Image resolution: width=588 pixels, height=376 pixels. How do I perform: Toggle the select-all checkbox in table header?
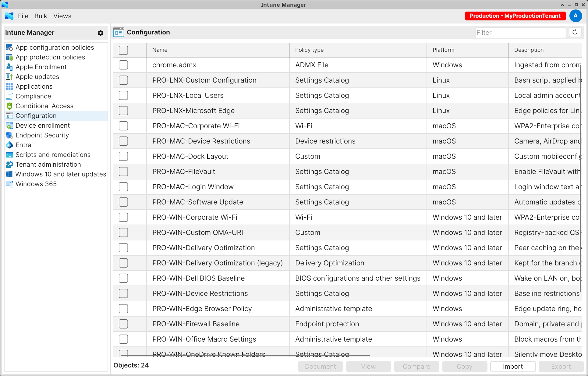[123, 50]
